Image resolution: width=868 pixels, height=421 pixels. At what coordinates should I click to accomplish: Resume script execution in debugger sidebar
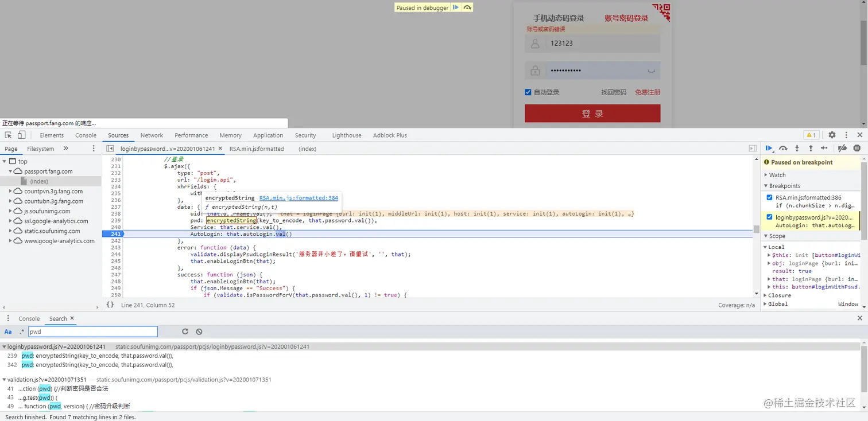point(769,149)
